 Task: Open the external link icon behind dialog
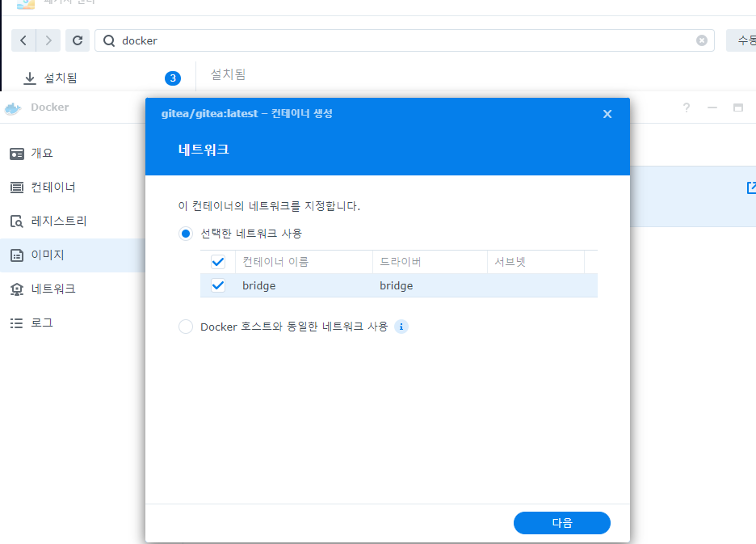tap(751, 188)
